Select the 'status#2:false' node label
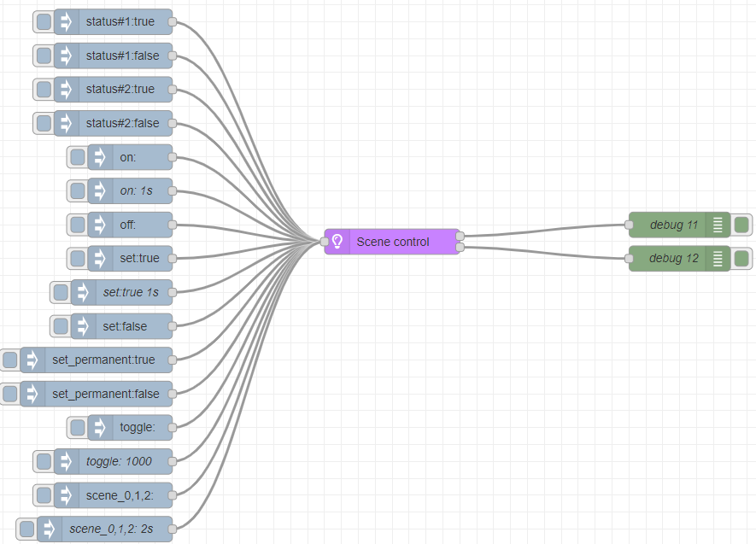Viewport: 756px width, 544px height. [x=122, y=123]
